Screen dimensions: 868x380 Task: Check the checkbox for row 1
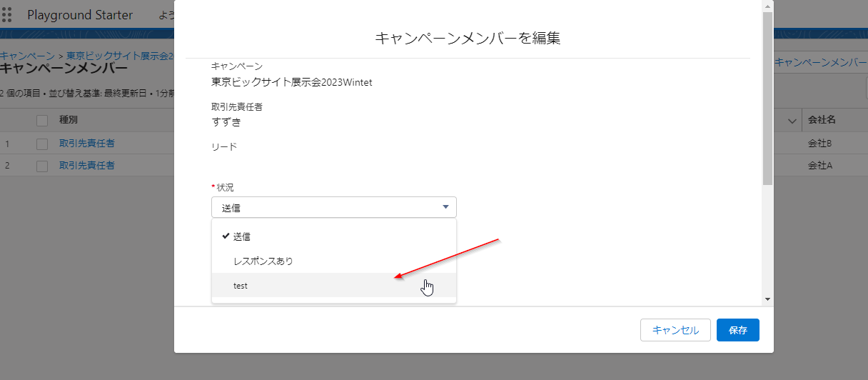coord(42,144)
